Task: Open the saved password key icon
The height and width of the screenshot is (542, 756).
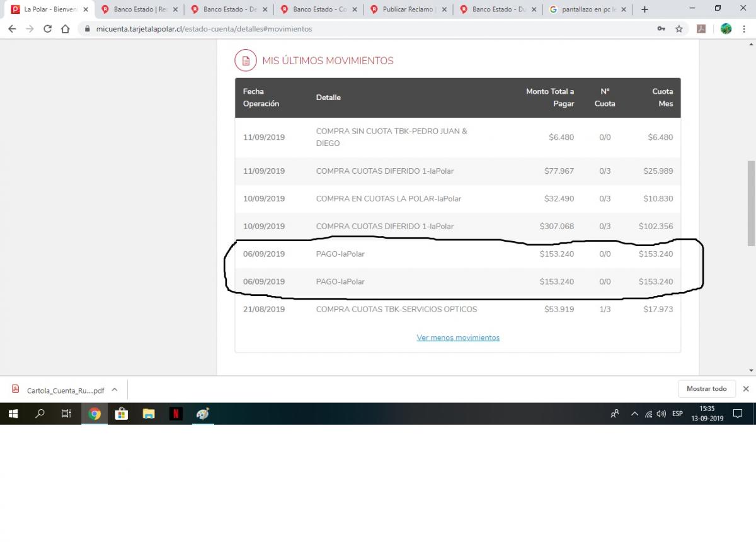Action: click(661, 29)
